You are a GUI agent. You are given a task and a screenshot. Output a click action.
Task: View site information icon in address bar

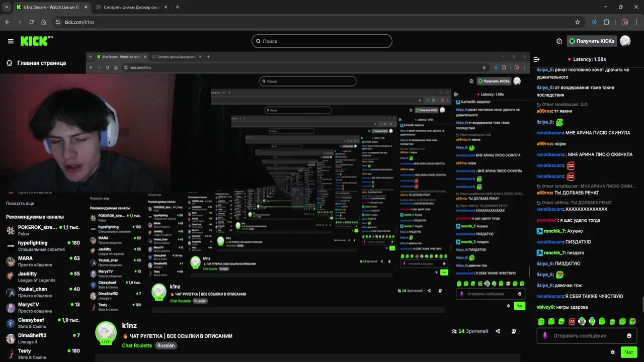(58, 22)
